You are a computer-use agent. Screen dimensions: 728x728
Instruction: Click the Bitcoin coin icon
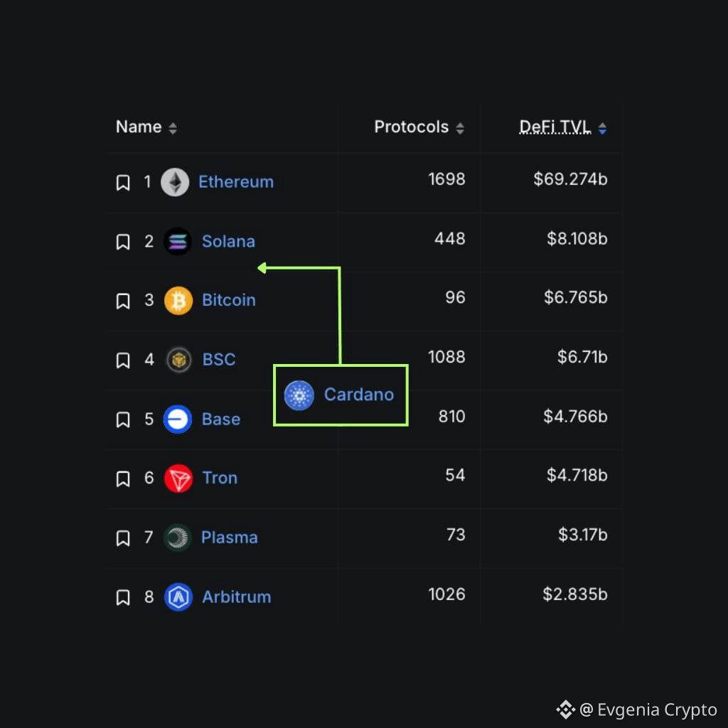[178, 300]
